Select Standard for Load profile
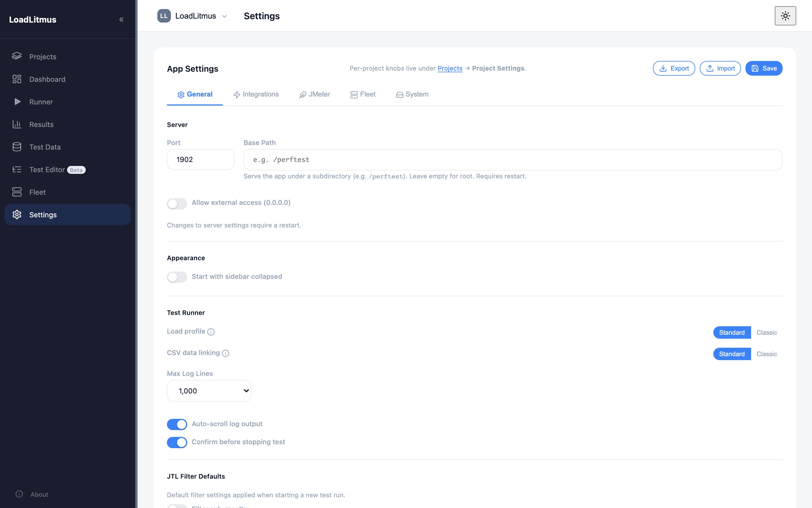Screen dimensions: 812x508 (732, 332)
